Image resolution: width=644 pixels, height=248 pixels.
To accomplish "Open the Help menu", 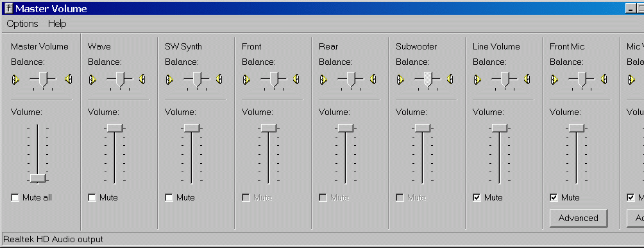I will click(57, 24).
